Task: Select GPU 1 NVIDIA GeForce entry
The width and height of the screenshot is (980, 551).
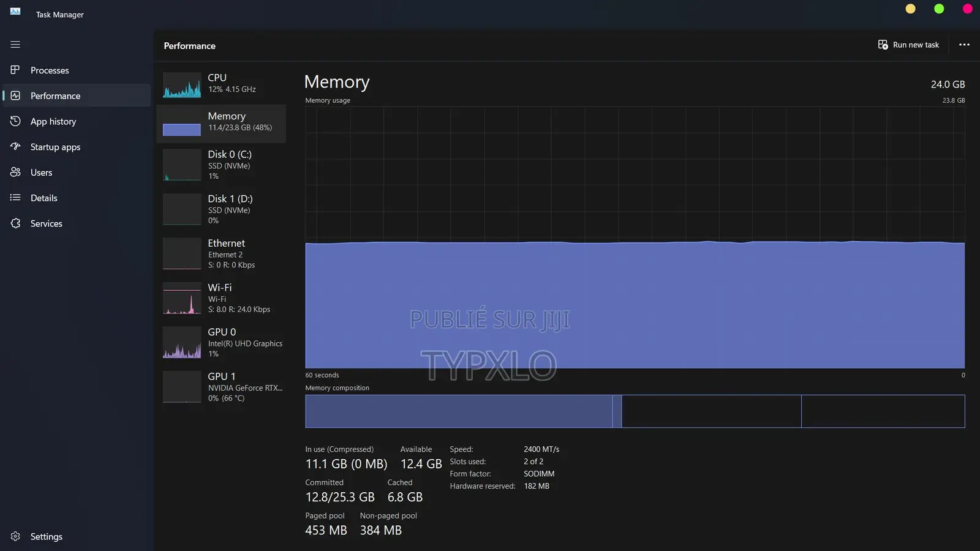Action: (221, 387)
